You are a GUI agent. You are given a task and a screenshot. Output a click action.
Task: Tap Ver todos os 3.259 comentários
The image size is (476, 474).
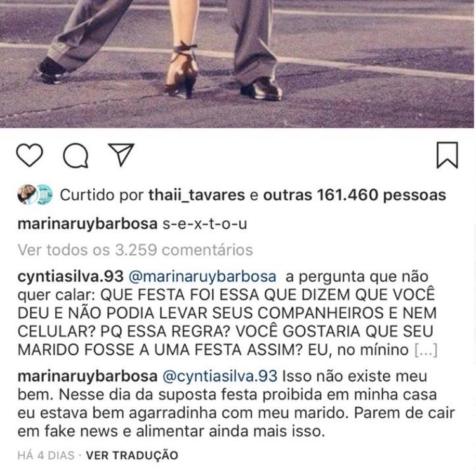(135, 250)
